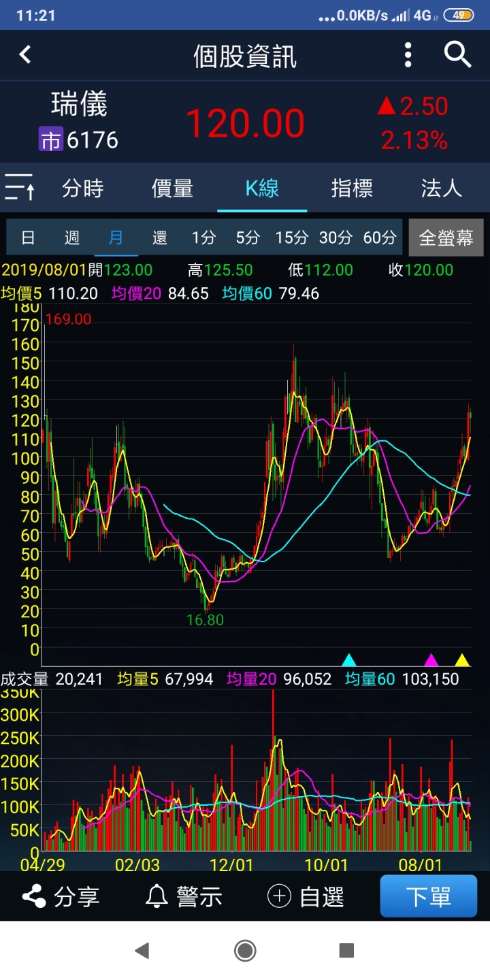Image resolution: width=490 pixels, height=980 pixels.
Task: Tap the 10/01 date axis label
Action: click(x=325, y=864)
